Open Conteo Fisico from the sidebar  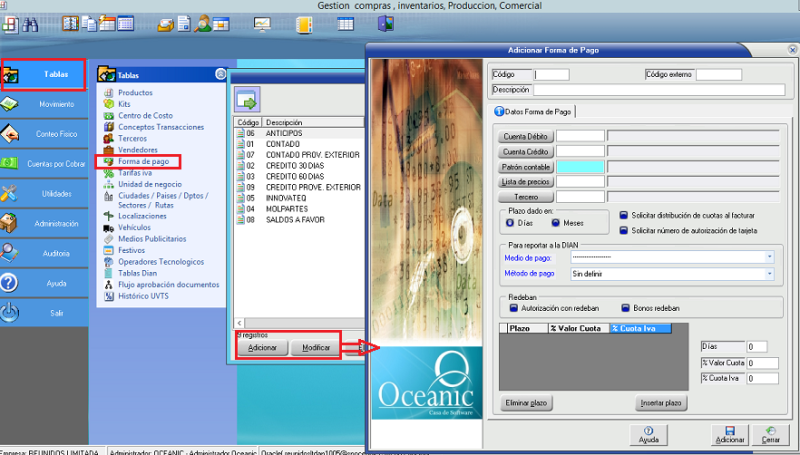pos(41,134)
